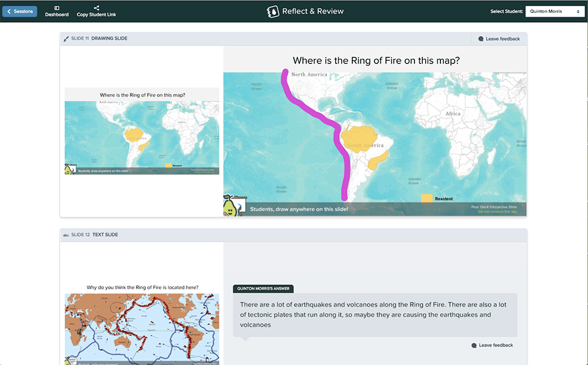Viewport: 588px width, 365px height.
Task: Click 'SLIDE 11 DRAWING SLIDE' header text
Action: (99, 39)
